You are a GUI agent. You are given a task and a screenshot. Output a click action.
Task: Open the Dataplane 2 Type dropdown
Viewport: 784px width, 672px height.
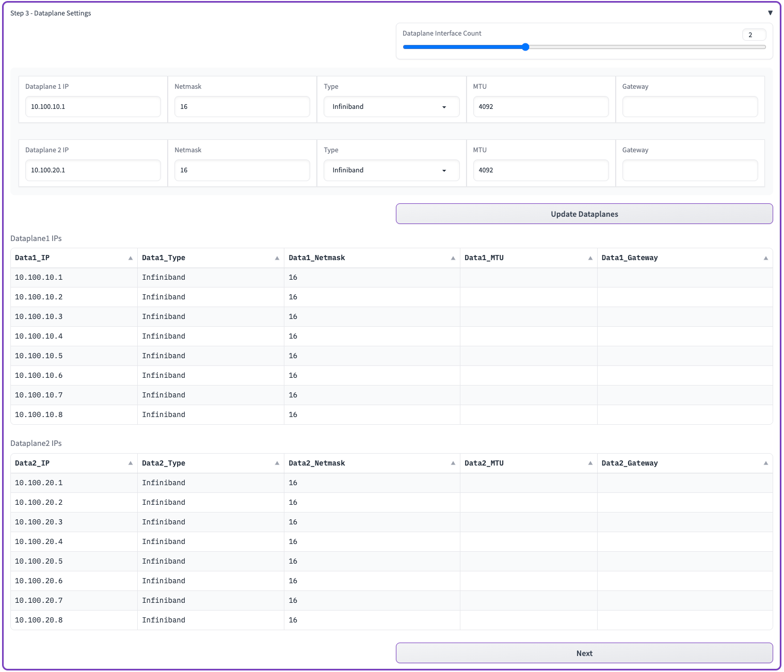point(391,170)
